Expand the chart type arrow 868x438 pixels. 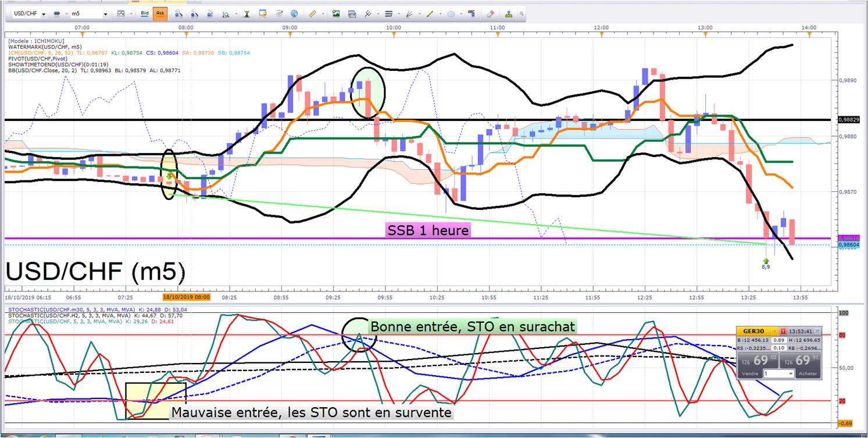click(131, 13)
